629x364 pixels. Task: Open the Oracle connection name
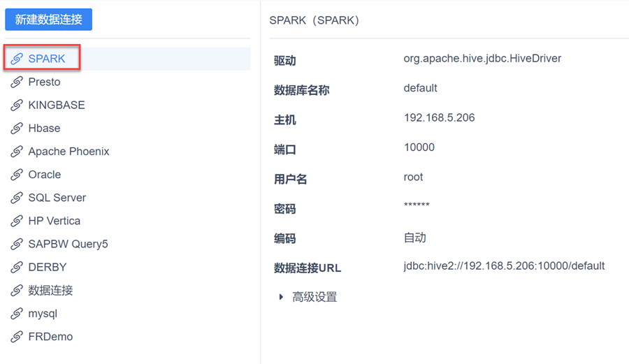44,174
